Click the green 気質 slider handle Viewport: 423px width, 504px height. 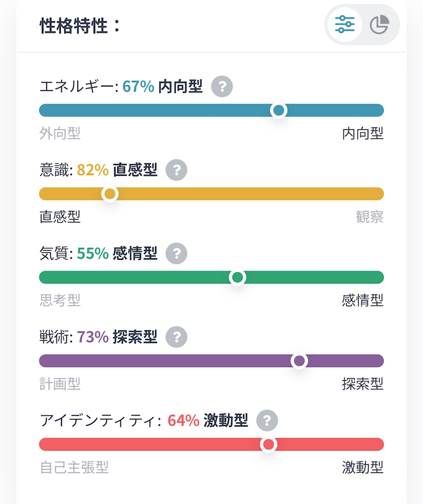pos(238,277)
